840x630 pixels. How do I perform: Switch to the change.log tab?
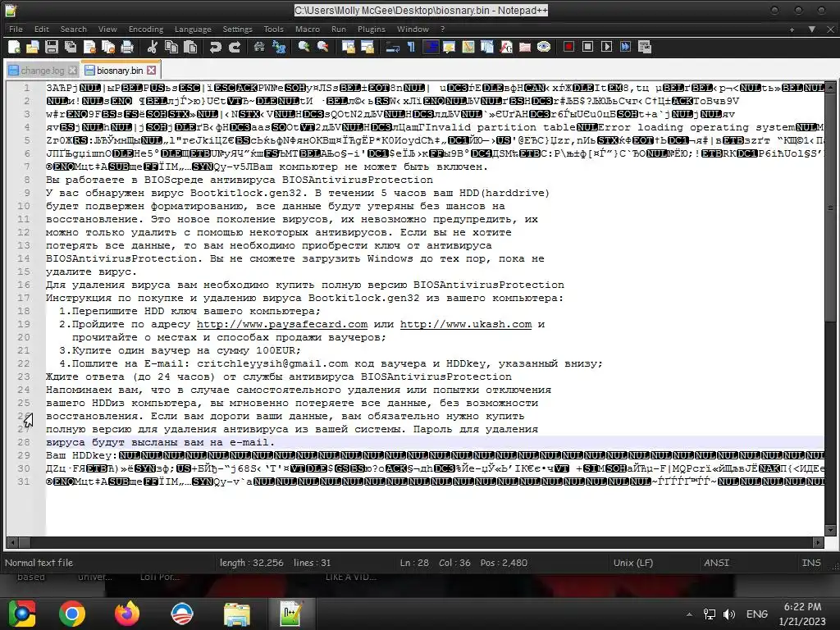43,71
